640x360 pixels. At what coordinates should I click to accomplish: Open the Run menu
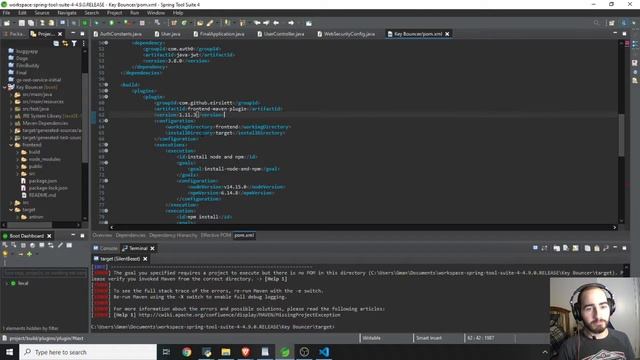pyautogui.click(x=134, y=13)
